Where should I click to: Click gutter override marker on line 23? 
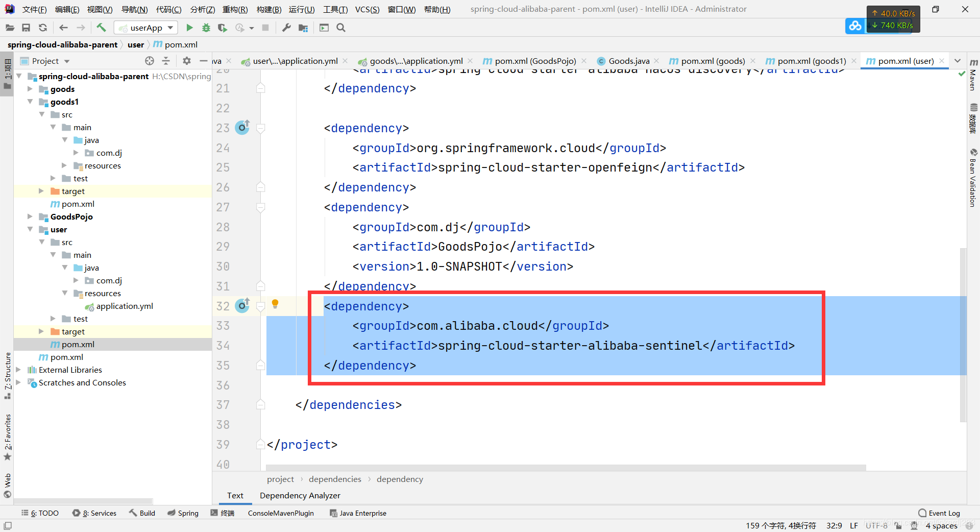242,127
